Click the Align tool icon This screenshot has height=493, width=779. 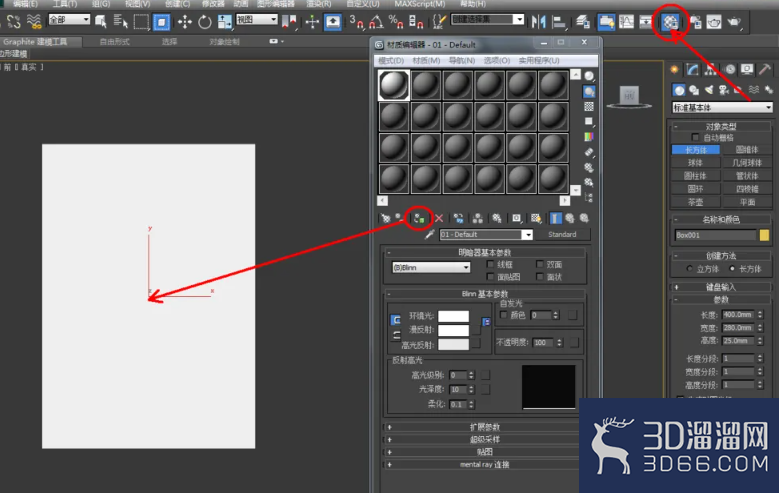tap(559, 22)
